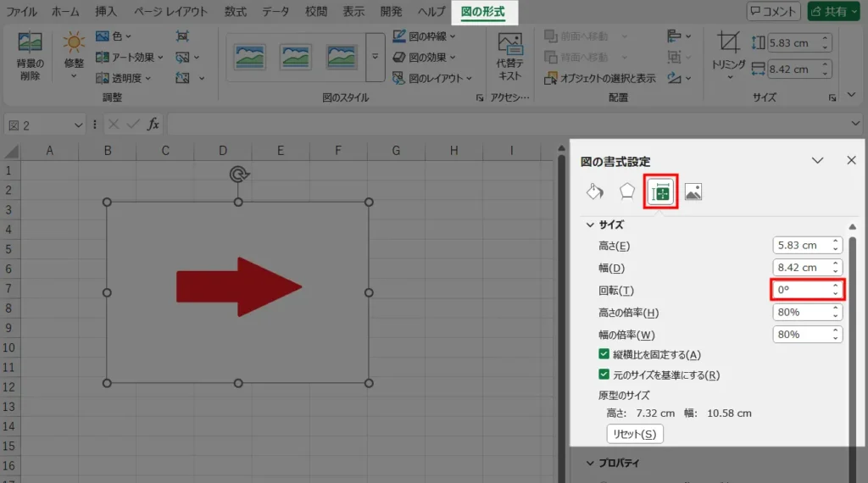Click the 代替テキスト (Alt Text) icon
Viewport: 868px width, 483px height.
[509, 56]
